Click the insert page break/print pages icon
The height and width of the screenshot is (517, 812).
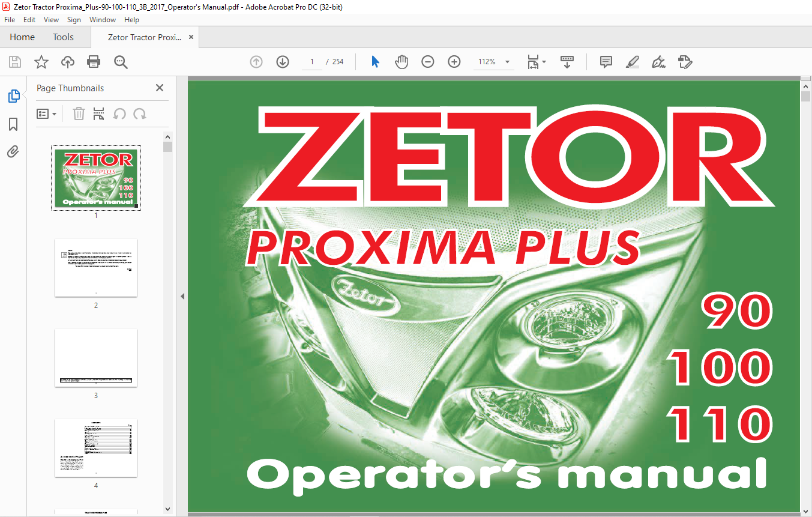(99, 113)
